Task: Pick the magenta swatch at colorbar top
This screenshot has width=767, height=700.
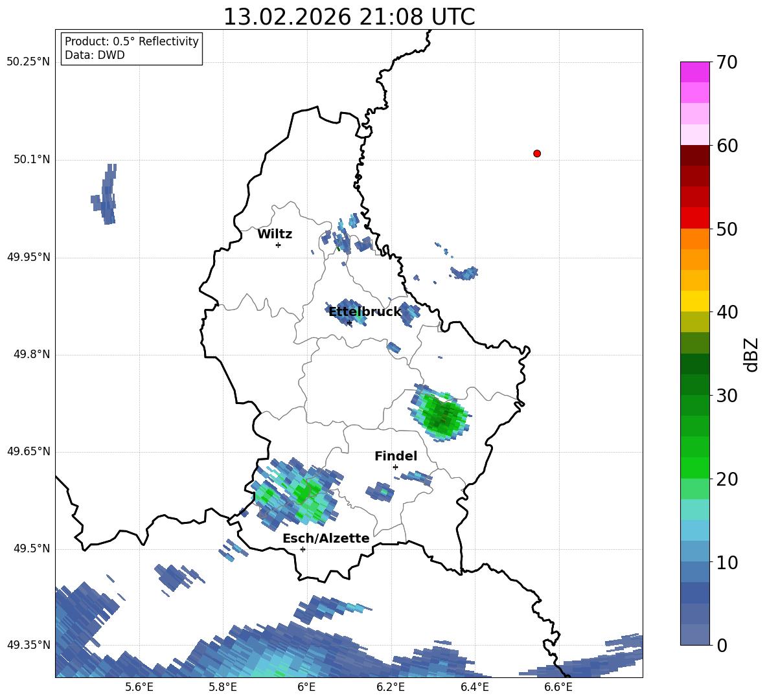Action: 694,72
